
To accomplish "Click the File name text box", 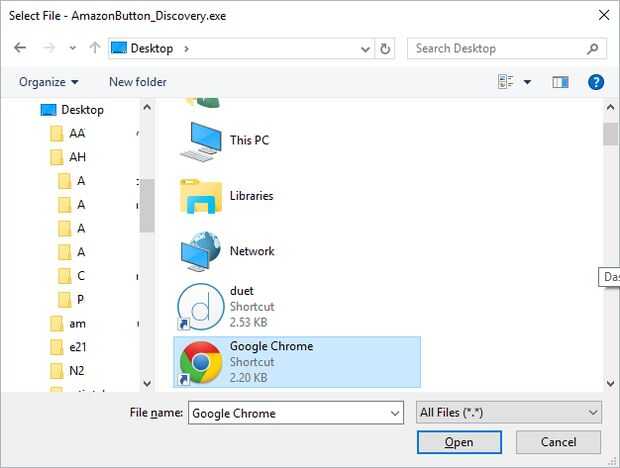I will (296, 413).
